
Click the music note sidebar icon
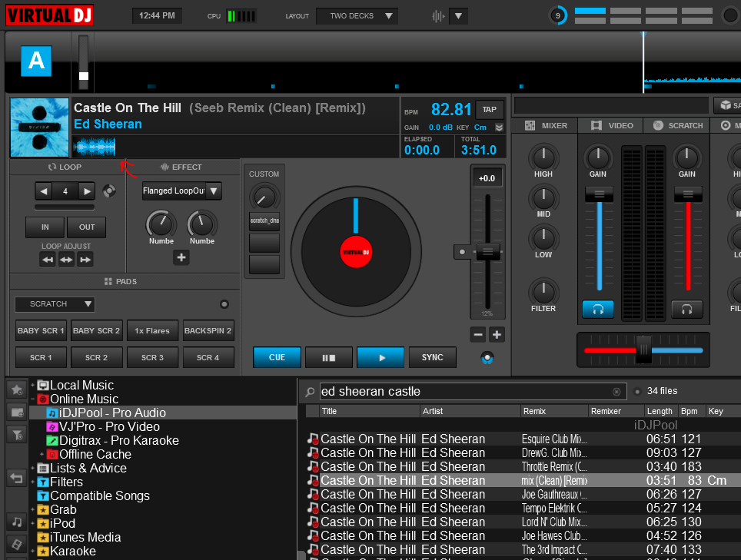(x=17, y=522)
